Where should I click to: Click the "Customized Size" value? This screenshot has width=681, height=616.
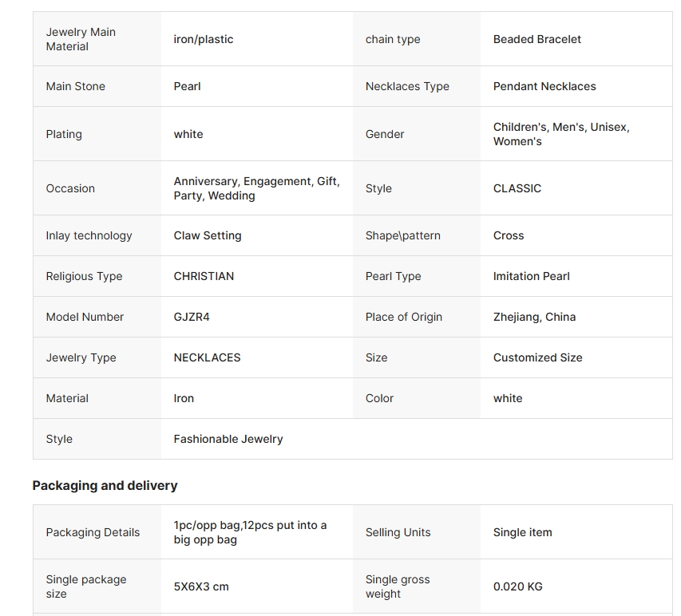537,357
